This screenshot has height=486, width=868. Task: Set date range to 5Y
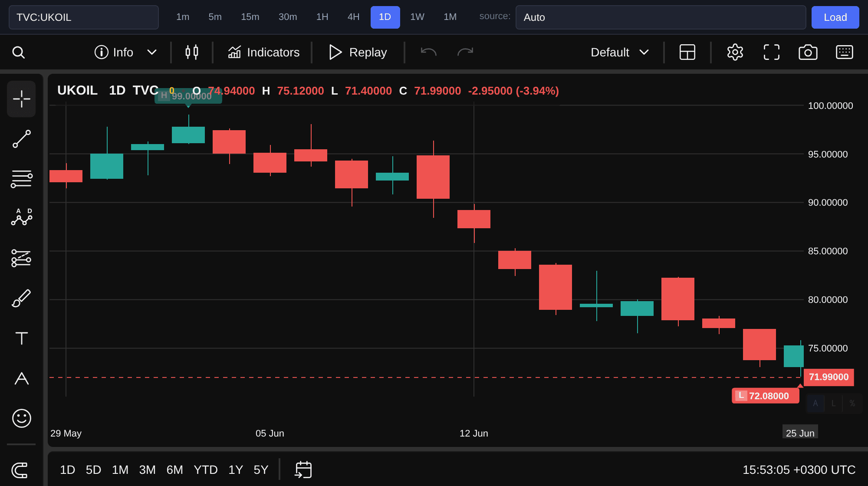point(261,470)
